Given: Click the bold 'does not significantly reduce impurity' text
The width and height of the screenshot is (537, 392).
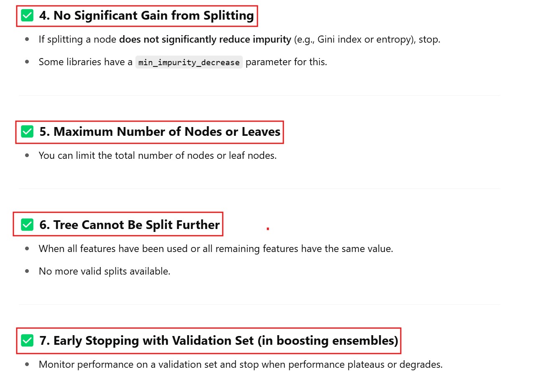Looking at the screenshot, I should click(205, 40).
